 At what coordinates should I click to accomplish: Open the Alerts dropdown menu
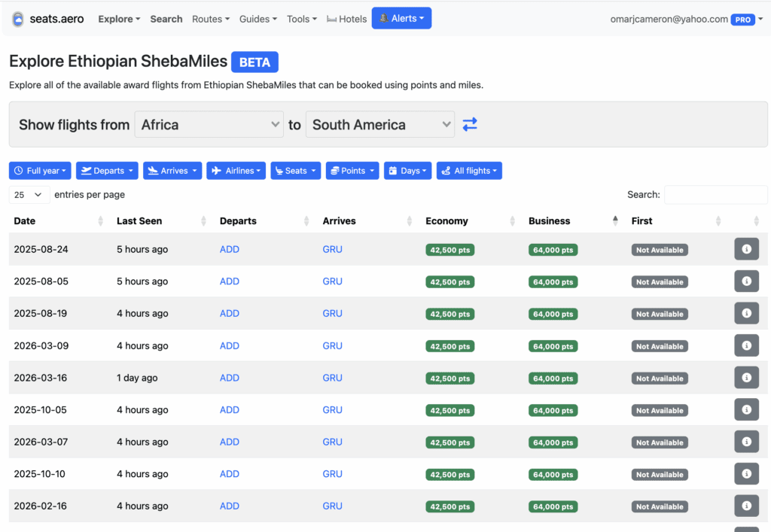point(401,19)
